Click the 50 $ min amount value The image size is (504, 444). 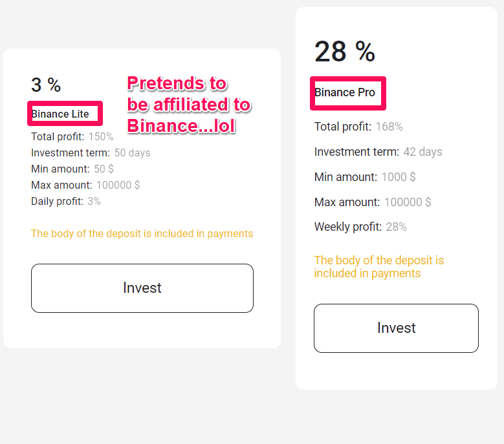pos(104,169)
